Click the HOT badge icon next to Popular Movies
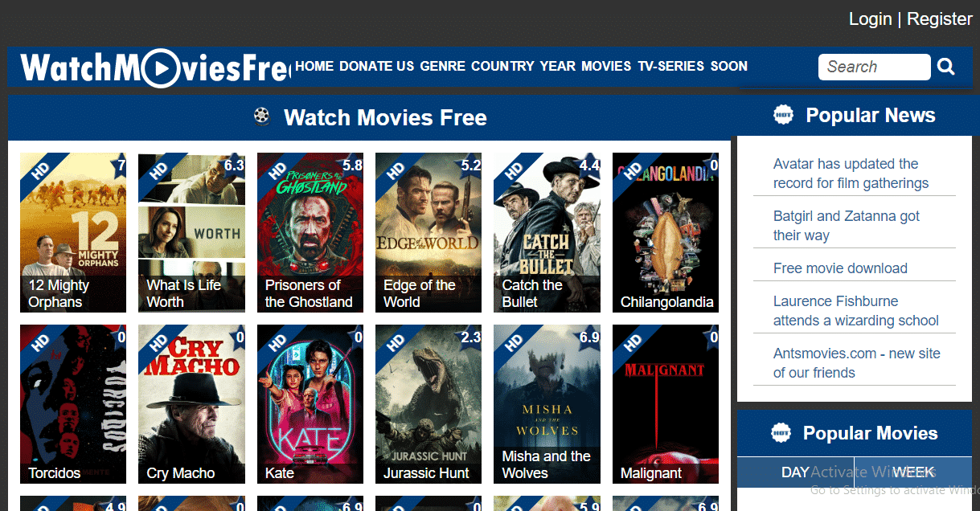 pos(781,433)
